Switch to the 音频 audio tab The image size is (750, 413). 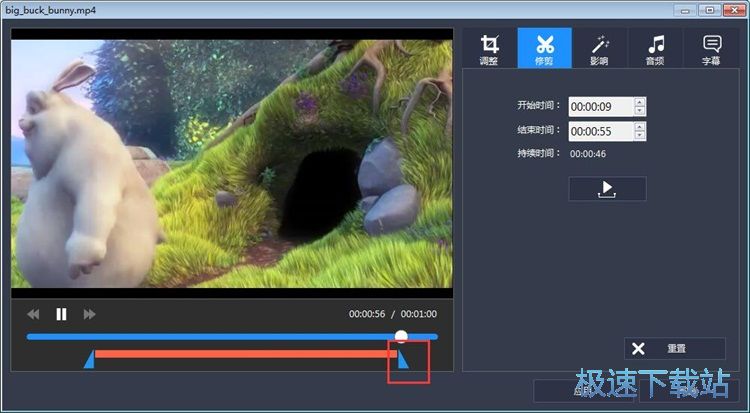click(x=655, y=48)
